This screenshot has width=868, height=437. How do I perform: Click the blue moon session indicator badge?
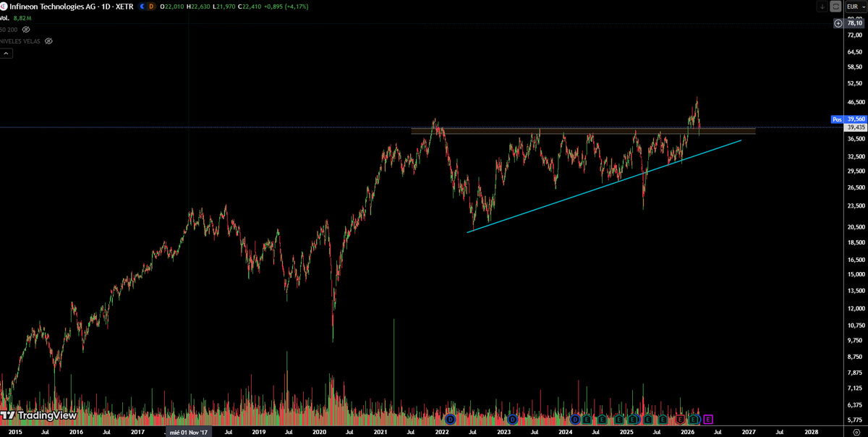point(142,6)
